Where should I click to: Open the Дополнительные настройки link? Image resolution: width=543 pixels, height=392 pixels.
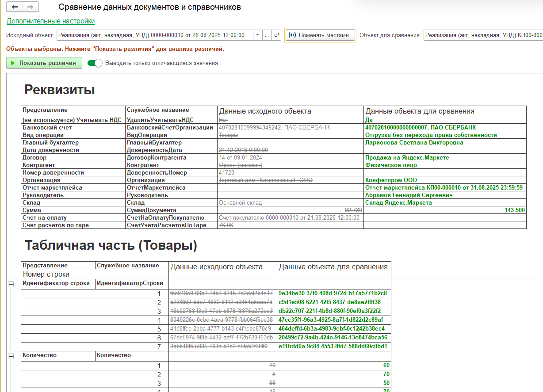click(x=50, y=21)
